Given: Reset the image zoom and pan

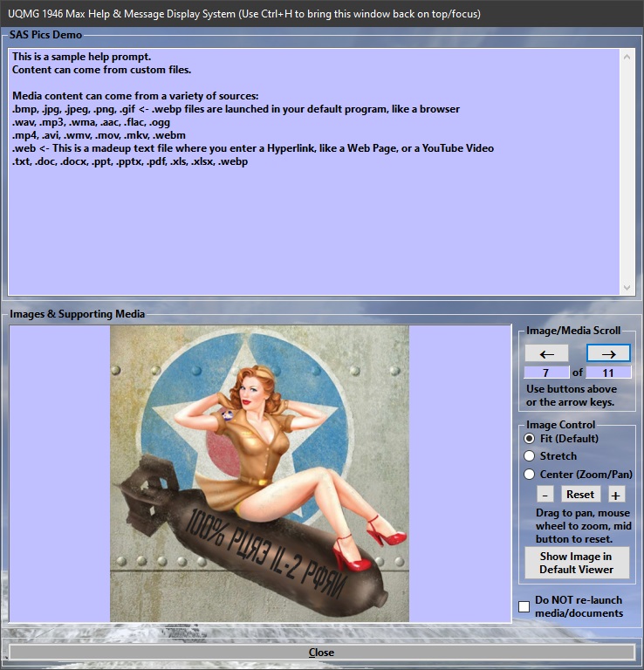Looking at the screenshot, I should (580, 495).
